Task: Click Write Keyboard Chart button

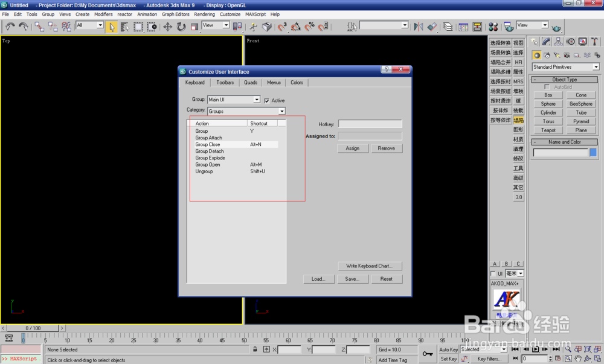Action: coord(370,266)
